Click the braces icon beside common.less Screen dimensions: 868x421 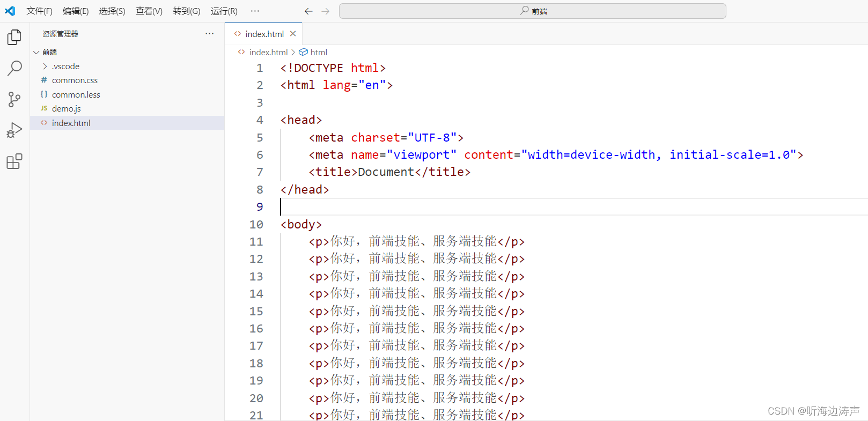[x=44, y=94]
